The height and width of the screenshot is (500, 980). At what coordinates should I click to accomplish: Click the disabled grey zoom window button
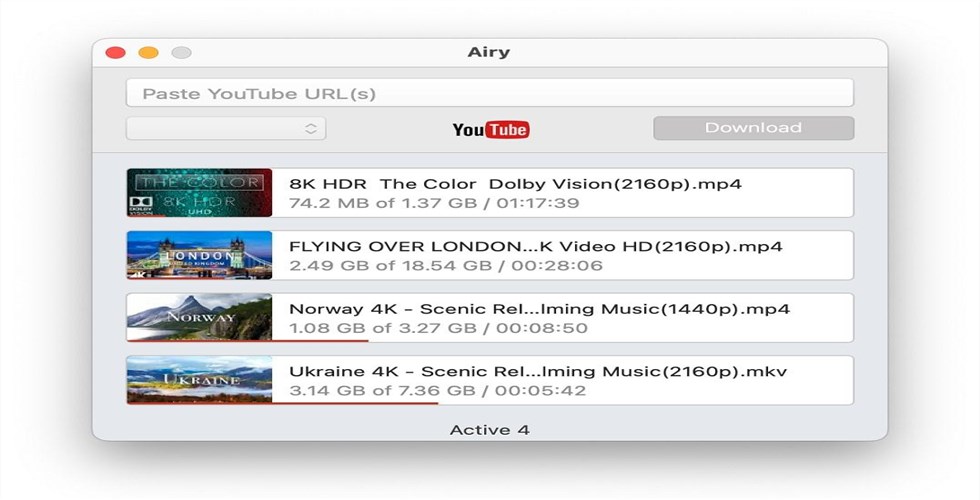[182, 53]
